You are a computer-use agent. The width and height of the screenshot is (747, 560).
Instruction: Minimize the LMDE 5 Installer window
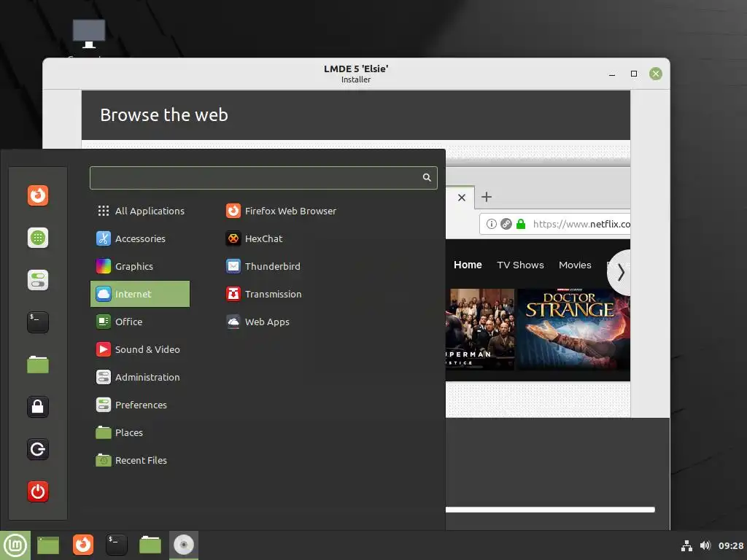click(x=612, y=74)
